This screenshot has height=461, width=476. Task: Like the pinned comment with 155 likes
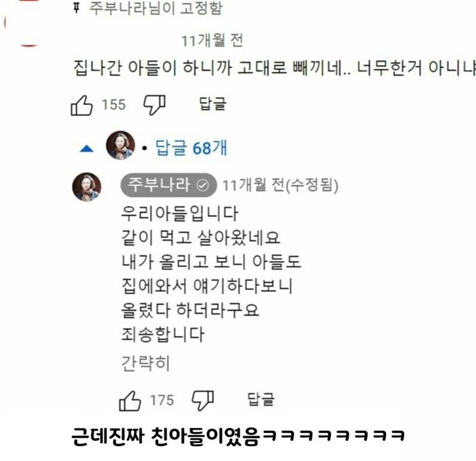coord(82,105)
